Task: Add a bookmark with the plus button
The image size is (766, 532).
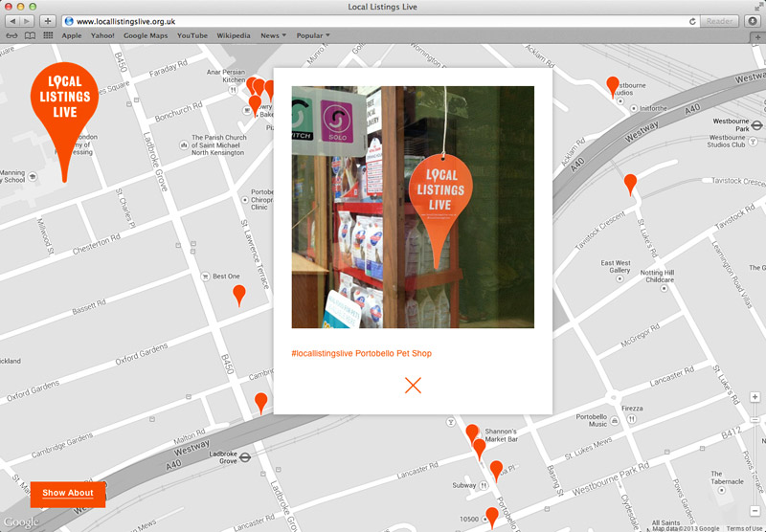Action: point(48,21)
